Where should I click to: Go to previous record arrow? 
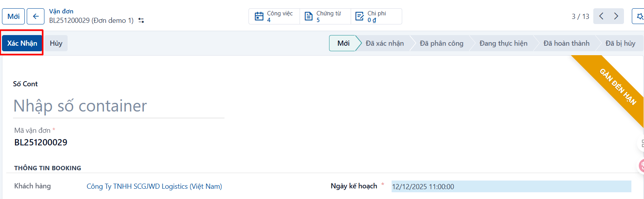(601, 16)
